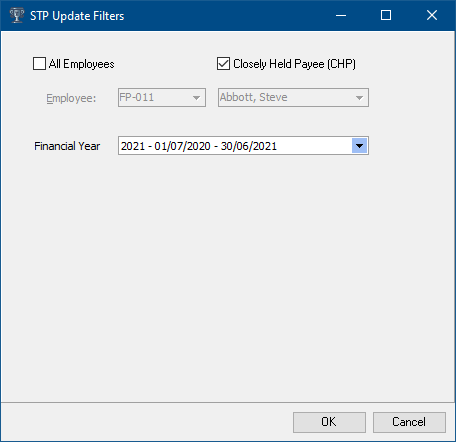Screen dimensions: 456x442
Task: Confirm filters with the OK button
Action: 329,422
